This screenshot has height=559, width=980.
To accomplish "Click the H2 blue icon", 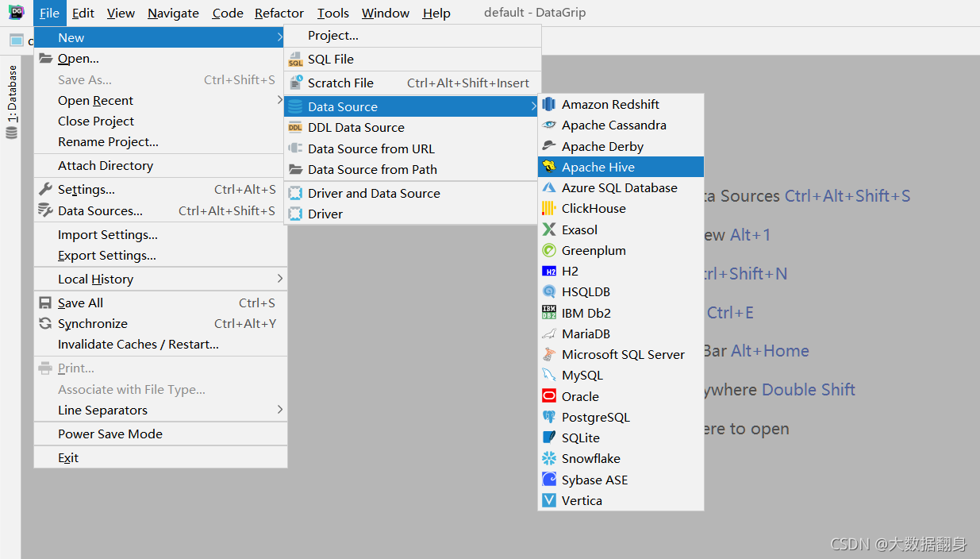I will pyautogui.click(x=549, y=272).
